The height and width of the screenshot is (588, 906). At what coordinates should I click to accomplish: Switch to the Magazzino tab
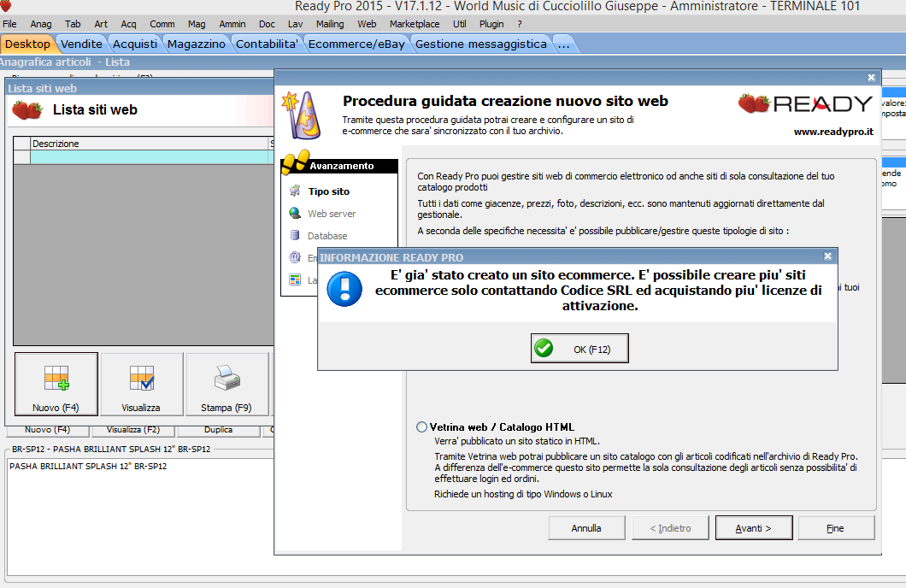pos(197,44)
